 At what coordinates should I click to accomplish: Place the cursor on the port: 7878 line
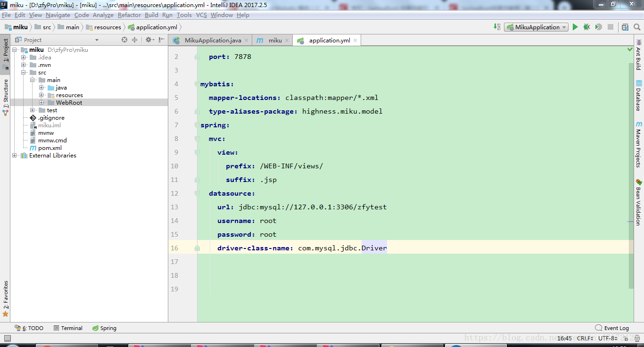coord(230,57)
